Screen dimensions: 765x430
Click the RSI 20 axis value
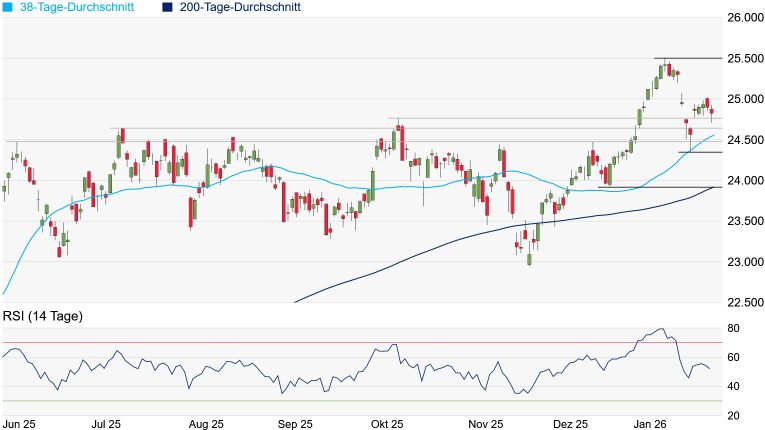point(733,415)
